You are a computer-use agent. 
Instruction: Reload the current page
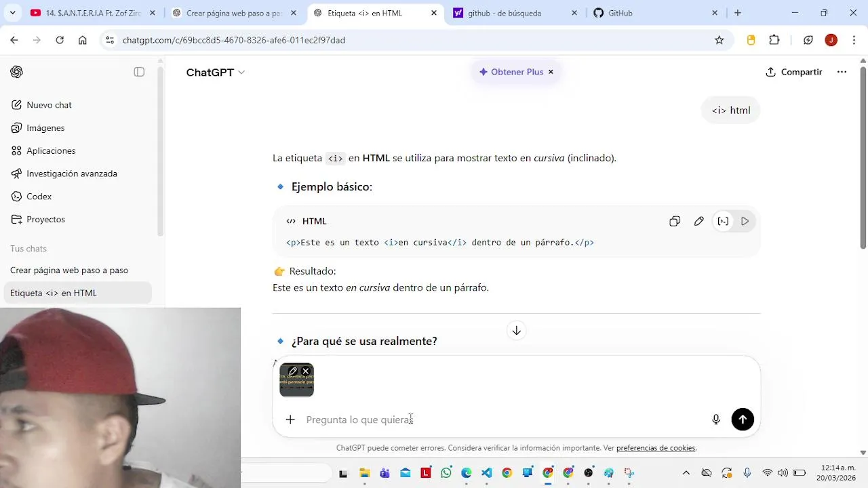[60, 40]
